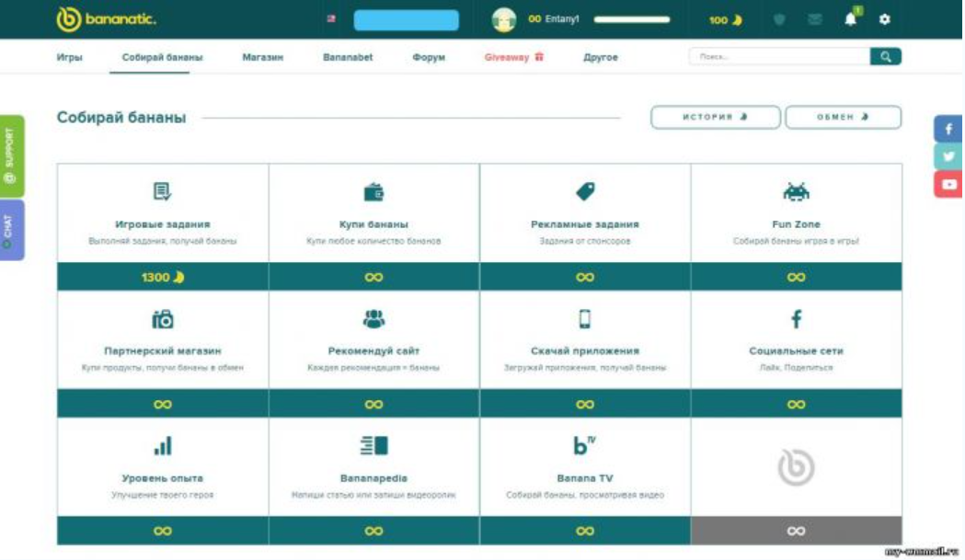Open the YouTube side button

(x=948, y=184)
